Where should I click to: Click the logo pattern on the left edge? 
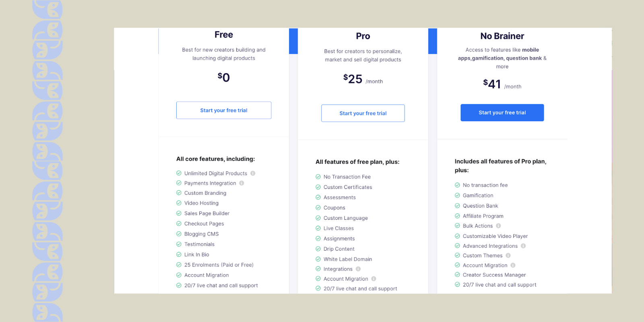tap(46, 161)
